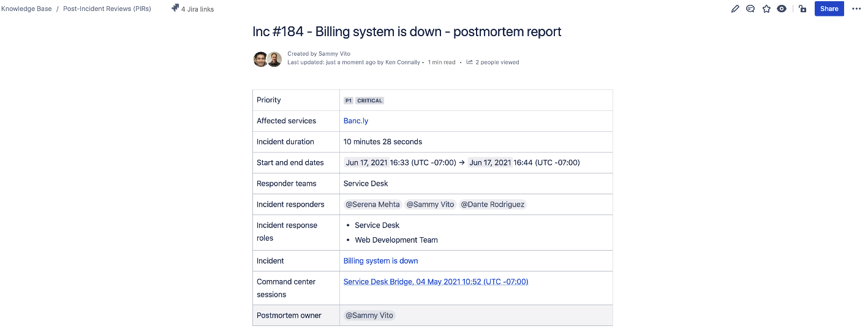Click the Jun 17, 2021 start date

[x=366, y=162]
